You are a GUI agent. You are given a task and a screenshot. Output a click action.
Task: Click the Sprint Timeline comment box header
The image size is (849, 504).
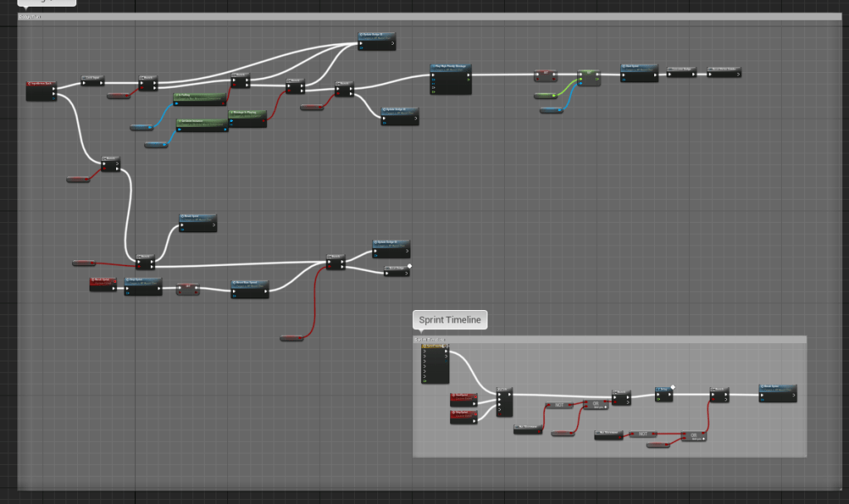coord(609,339)
